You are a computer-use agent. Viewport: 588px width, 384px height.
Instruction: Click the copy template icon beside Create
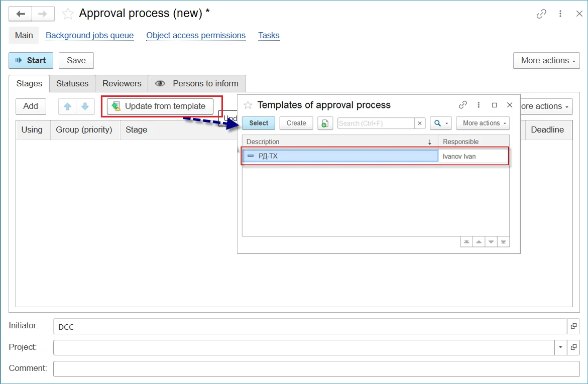tap(325, 123)
